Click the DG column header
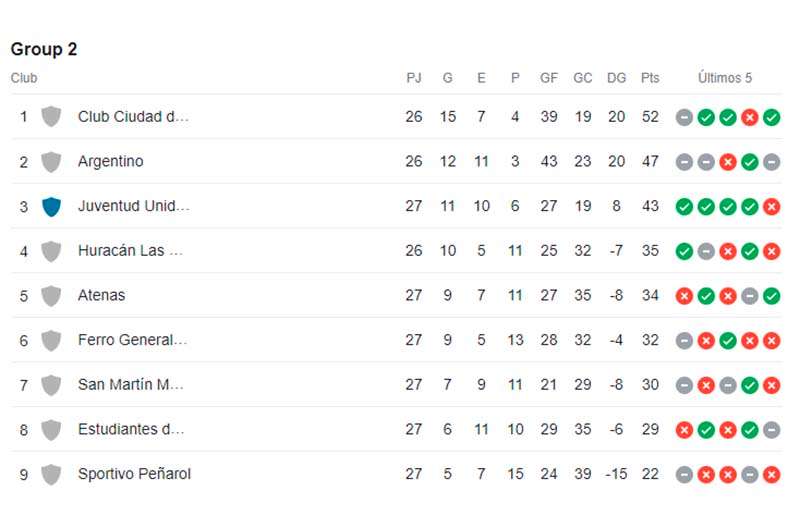The width and height of the screenshot is (800, 530). [616, 78]
